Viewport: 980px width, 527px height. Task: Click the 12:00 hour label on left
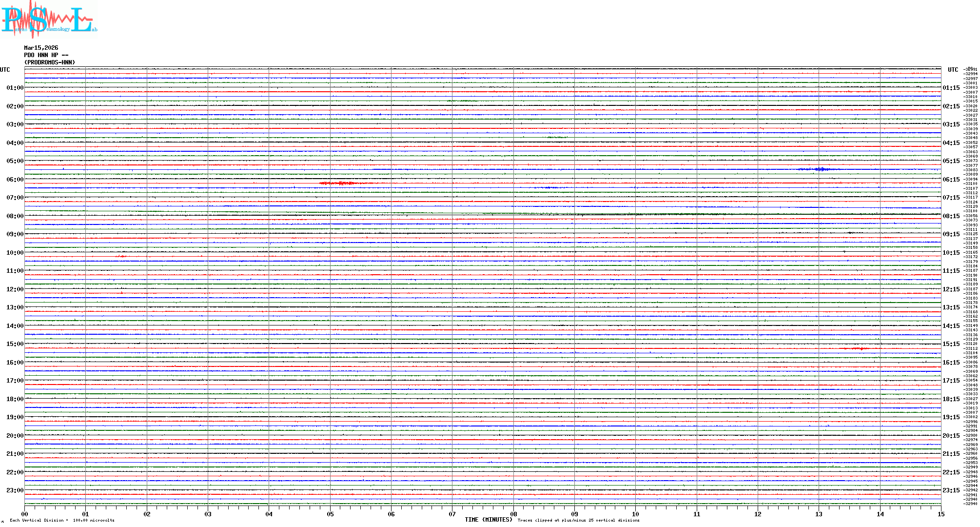pos(15,289)
